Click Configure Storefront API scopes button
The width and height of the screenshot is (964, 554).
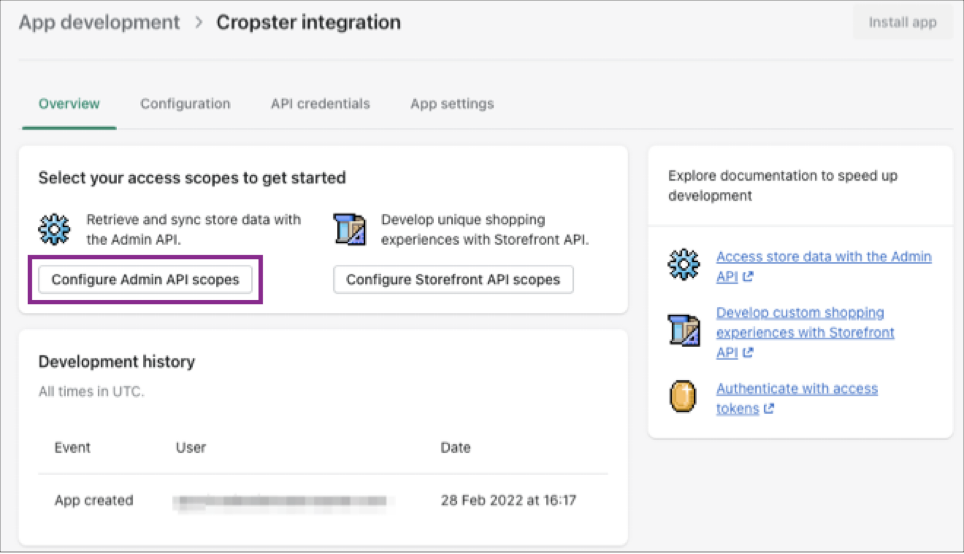453,280
